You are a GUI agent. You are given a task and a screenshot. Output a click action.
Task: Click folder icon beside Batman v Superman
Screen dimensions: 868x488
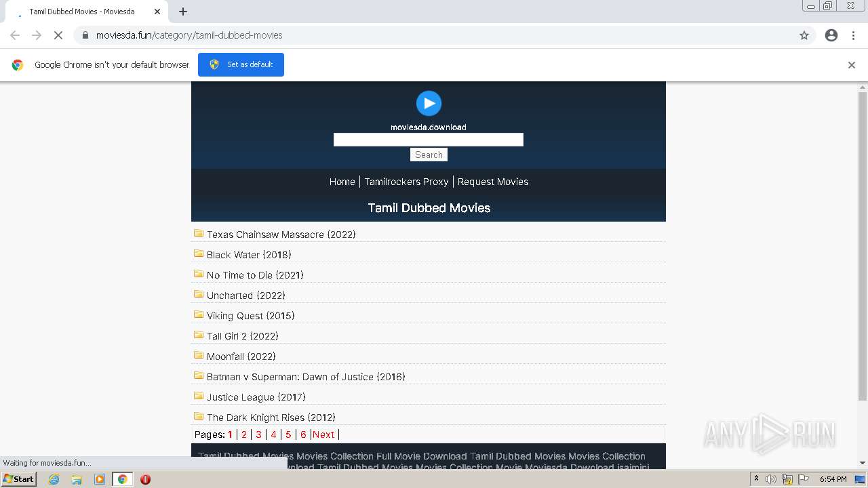[199, 375]
